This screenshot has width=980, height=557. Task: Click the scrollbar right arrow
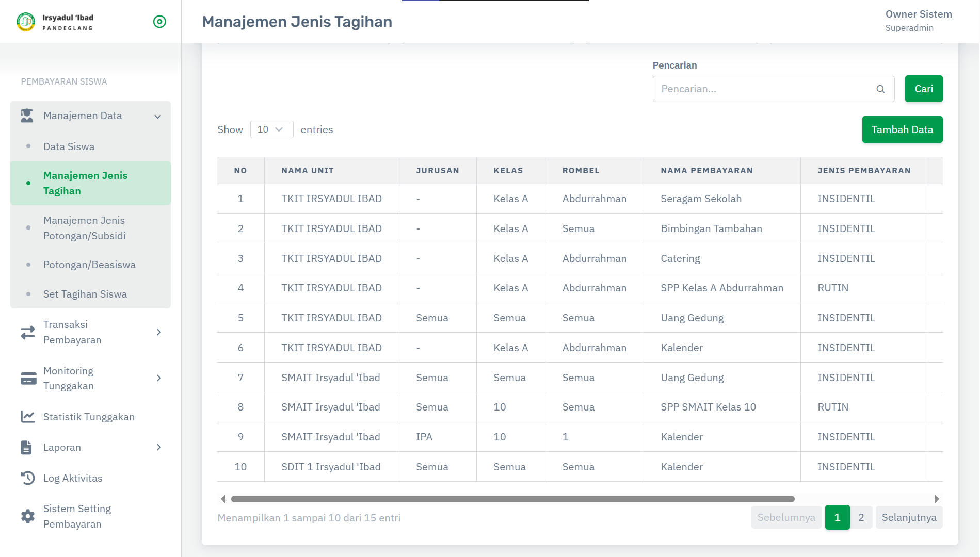[x=937, y=499]
